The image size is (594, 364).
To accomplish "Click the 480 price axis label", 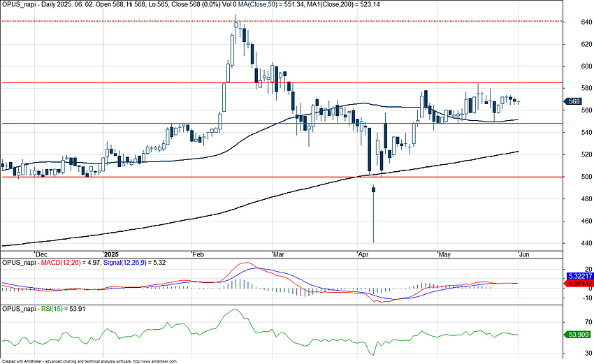I will pos(586,199).
